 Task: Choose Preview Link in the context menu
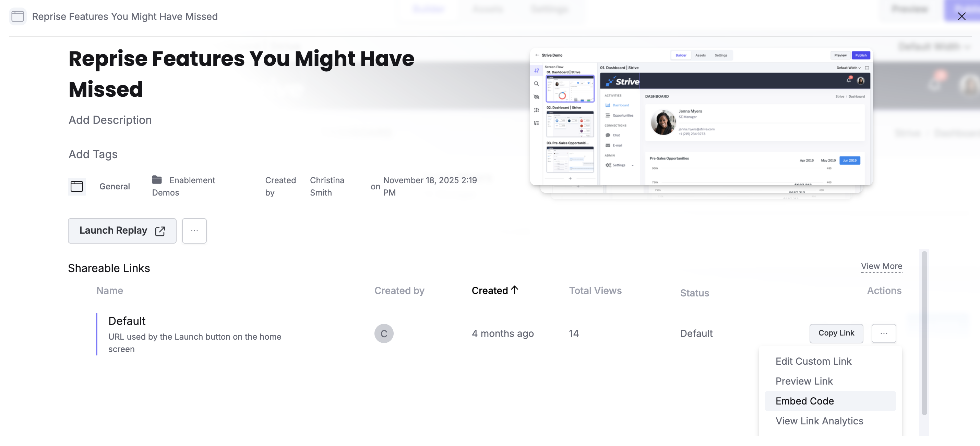(804, 381)
